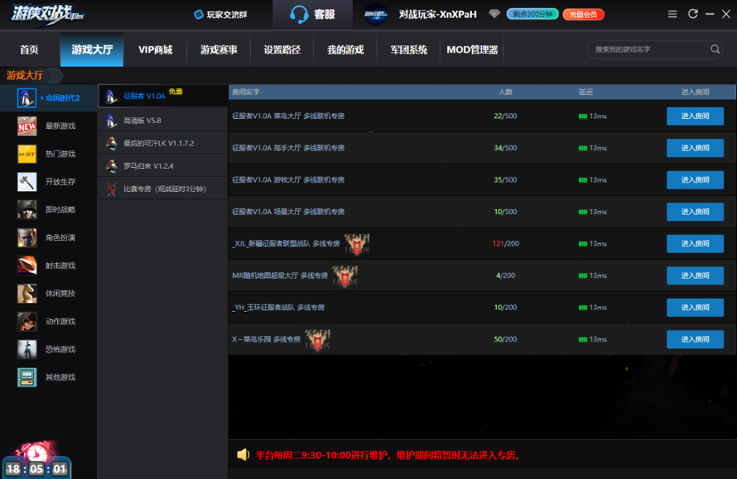This screenshot has height=479, width=737.
Task: Click the speaker announcement icon
Action: coord(243,455)
